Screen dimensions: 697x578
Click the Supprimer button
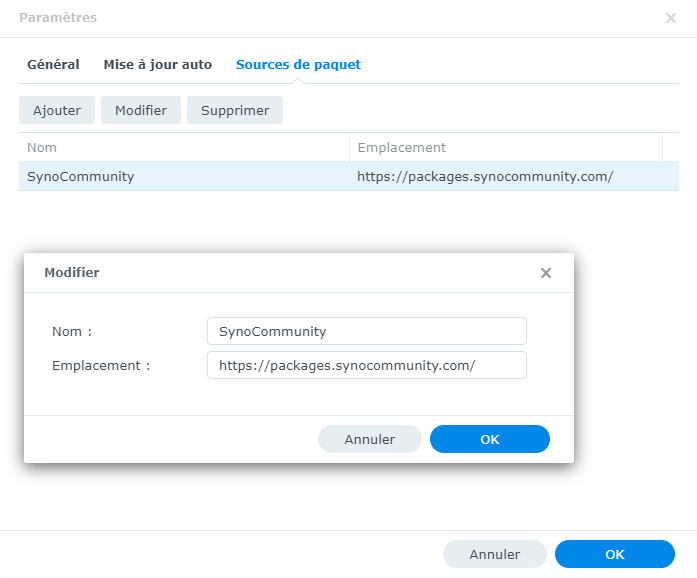[x=235, y=110]
